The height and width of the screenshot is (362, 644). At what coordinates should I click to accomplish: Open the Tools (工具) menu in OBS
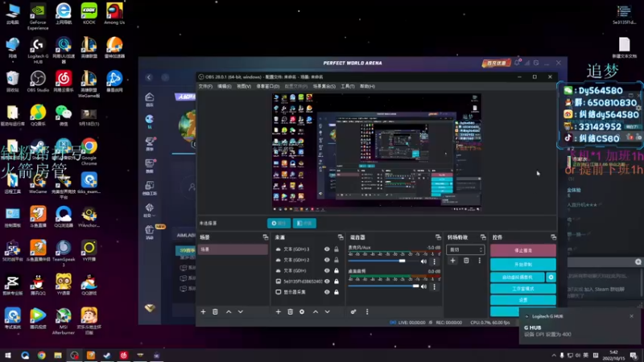pos(348,86)
